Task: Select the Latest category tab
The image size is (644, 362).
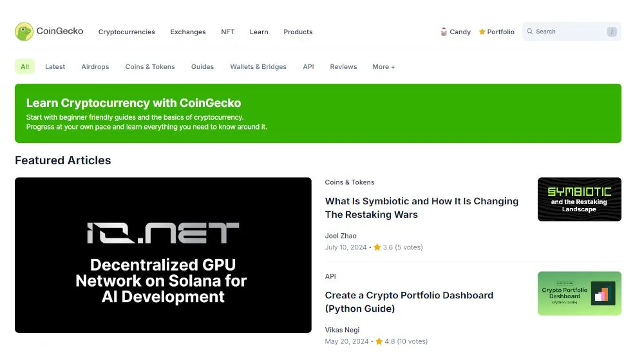Action: tap(55, 67)
